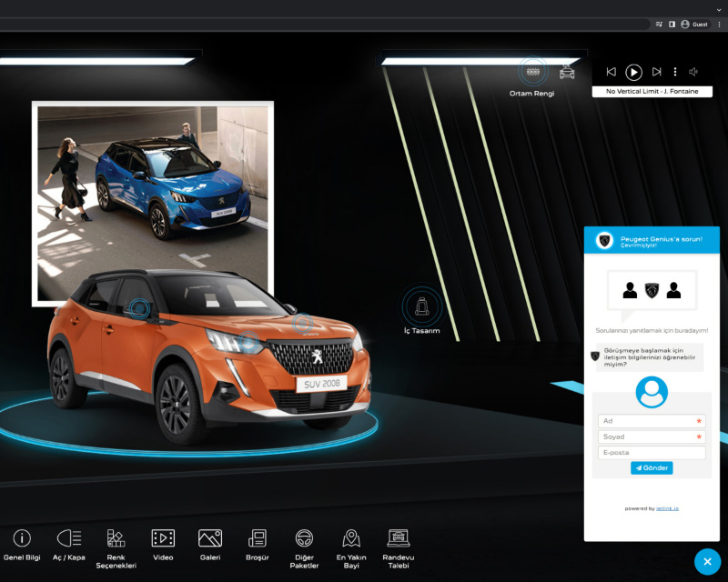728x582 pixels.
Task: Open the Genel Bilgi info icon
Action: tap(22, 538)
